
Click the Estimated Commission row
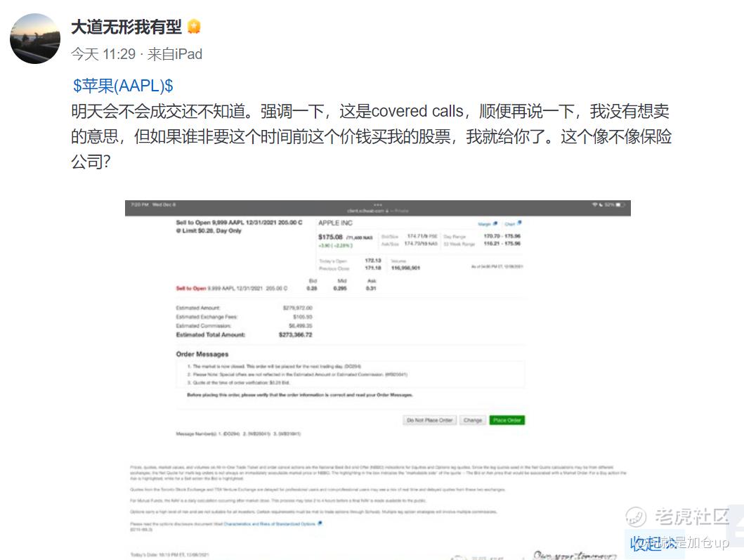coord(244,325)
